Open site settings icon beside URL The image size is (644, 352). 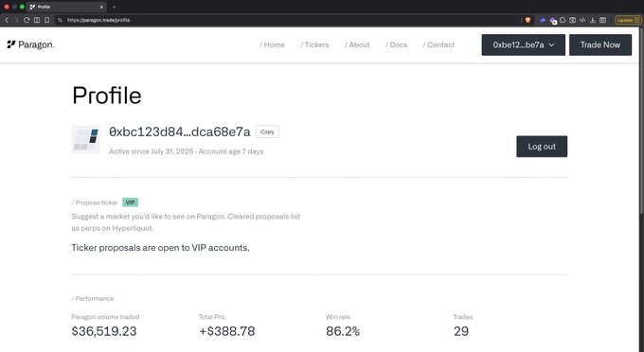(60, 20)
